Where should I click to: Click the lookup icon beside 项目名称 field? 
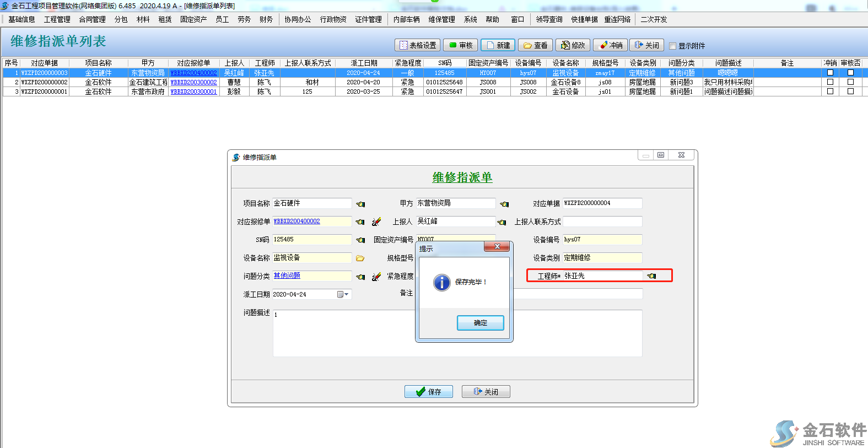(x=360, y=204)
